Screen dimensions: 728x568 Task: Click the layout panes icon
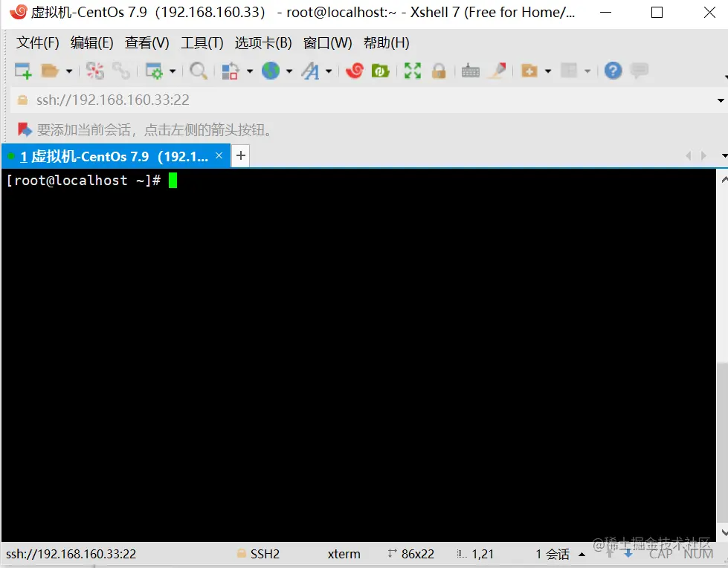[569, 71]
